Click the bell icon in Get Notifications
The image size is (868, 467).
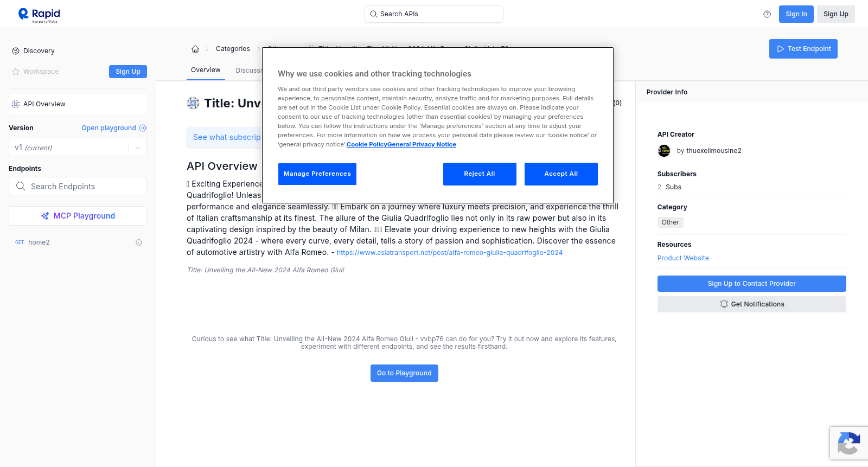[x=724, y=304]
